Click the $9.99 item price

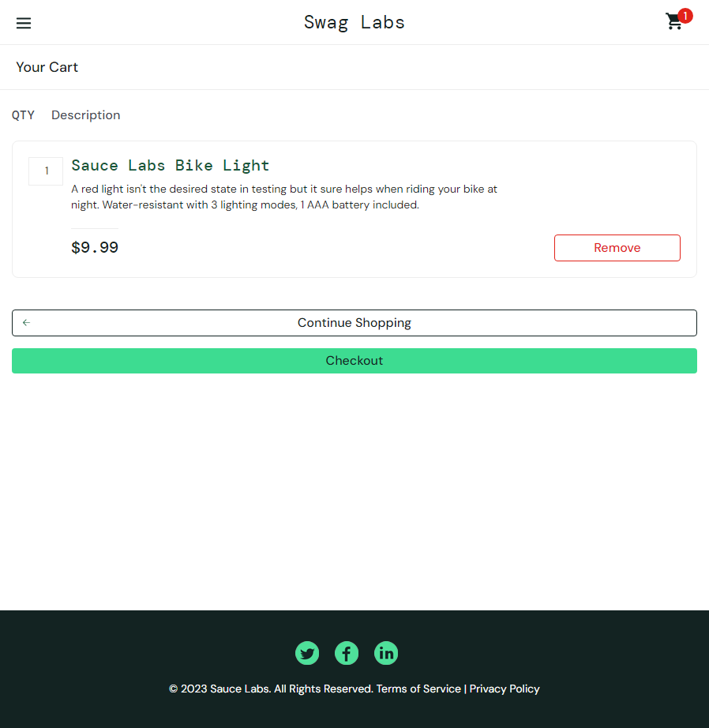coord(95,247)
